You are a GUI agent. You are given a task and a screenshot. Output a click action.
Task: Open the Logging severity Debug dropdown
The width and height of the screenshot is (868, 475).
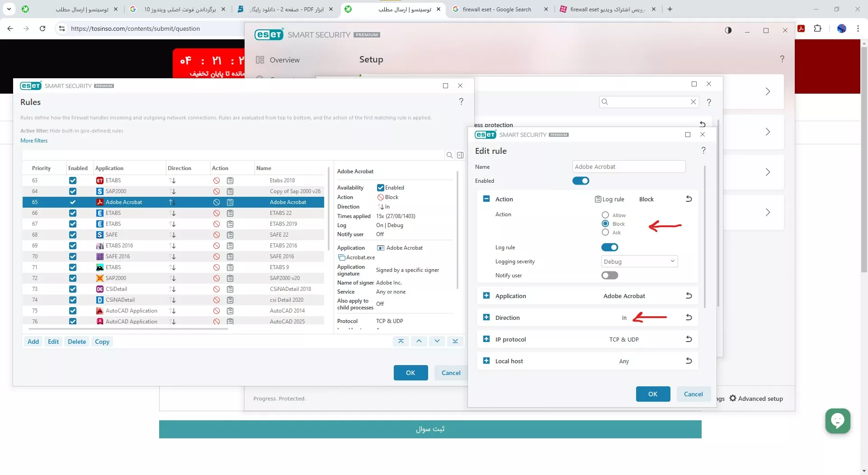click(639, 261)
